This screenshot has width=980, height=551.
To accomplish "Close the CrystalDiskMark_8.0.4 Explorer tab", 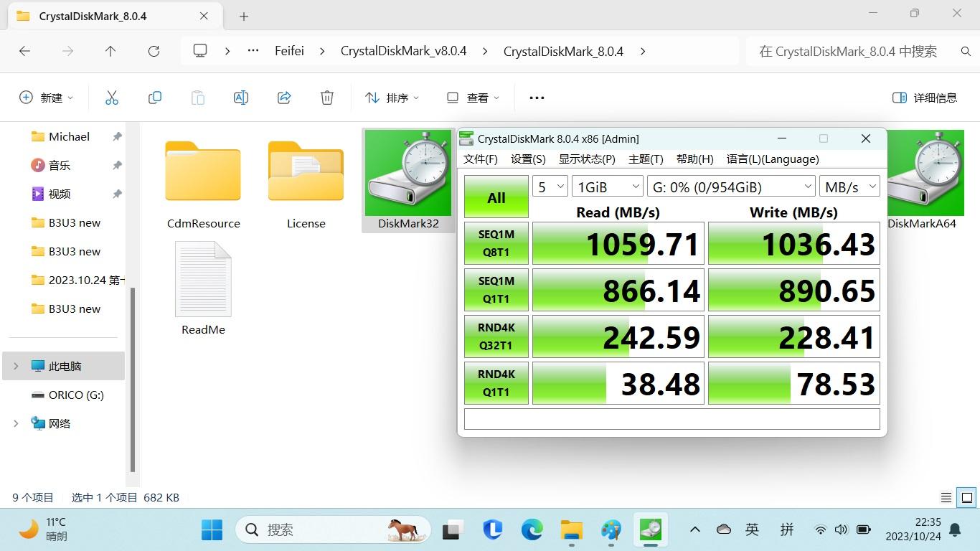I will [204, 16].
